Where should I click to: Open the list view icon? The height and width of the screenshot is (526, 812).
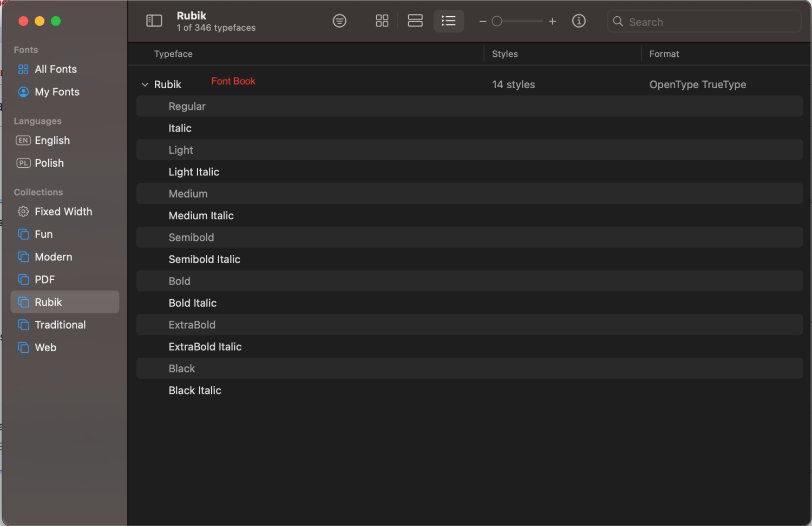(x=448, y=21)
